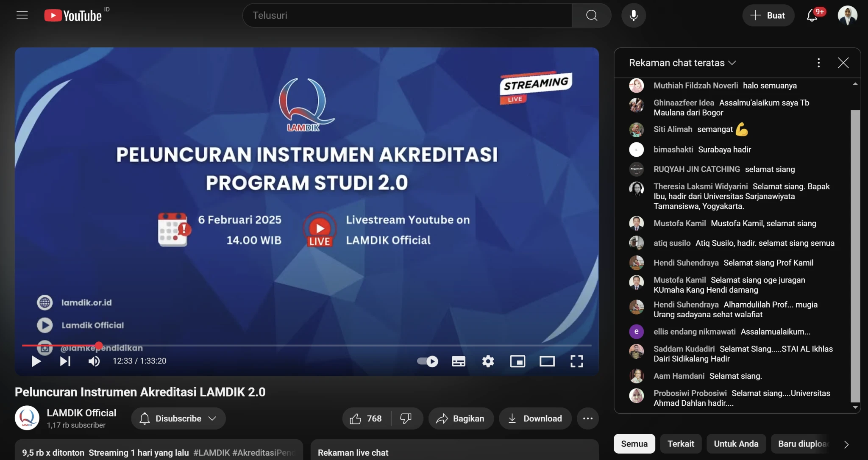This screenshot has height=460, width=868.
Task: Open the hamburger guide menu
Action: point(22,15)
